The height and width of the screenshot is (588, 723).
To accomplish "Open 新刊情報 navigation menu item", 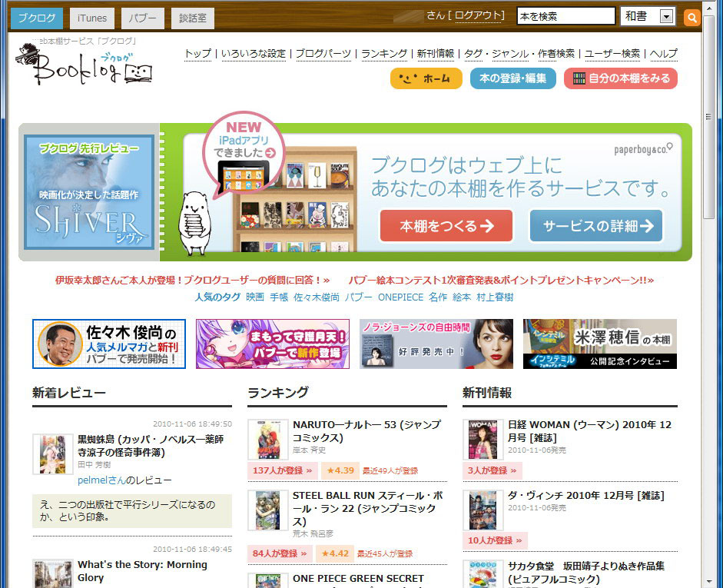I will (436, 54).
